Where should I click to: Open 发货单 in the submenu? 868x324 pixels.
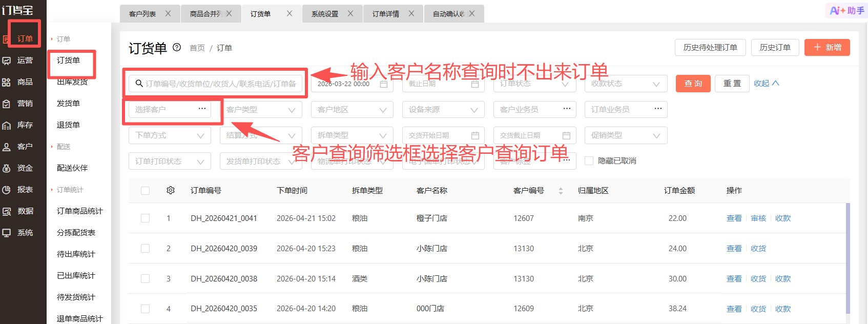coord(68,104)
